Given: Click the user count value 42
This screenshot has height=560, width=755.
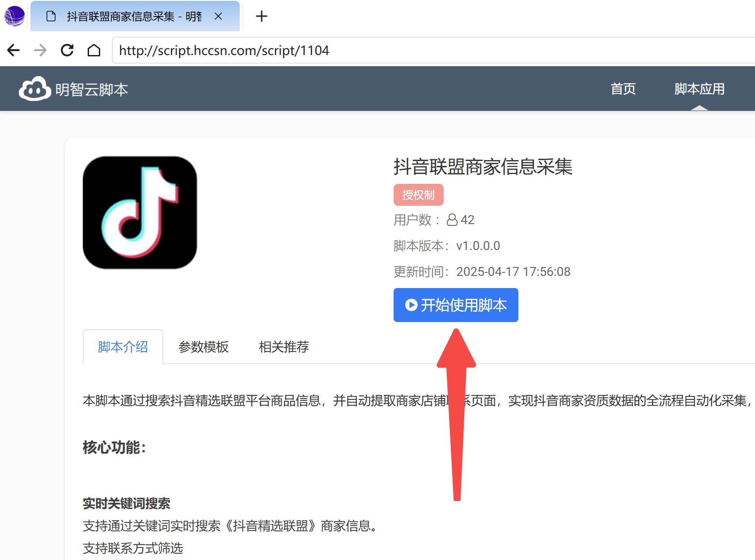Looking at the screenshot, I should [467, 220].
